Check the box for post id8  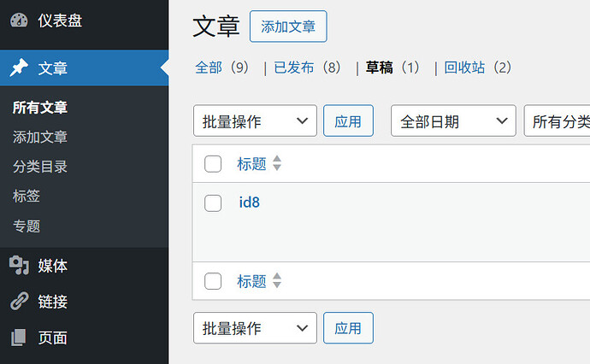coord(214,203)
